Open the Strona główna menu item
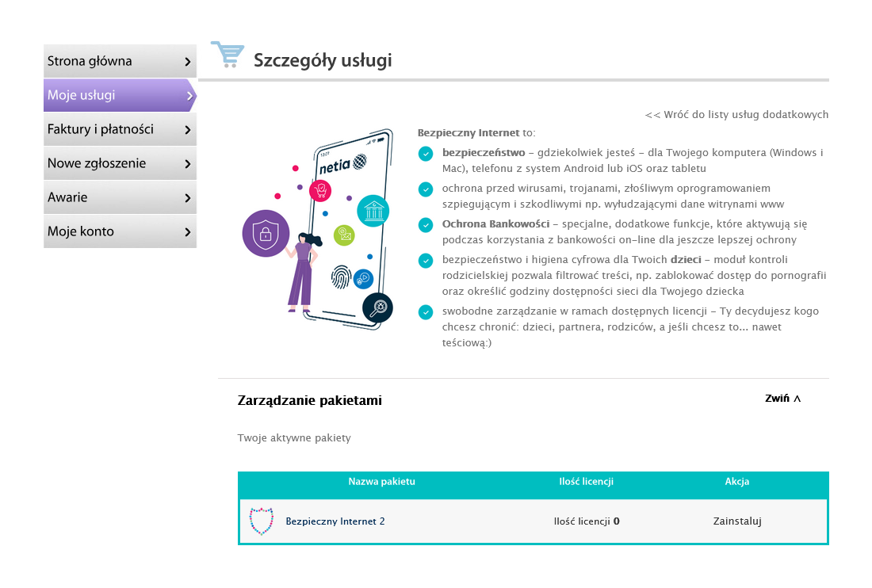This screenshot has width=872, height=588. [x=120, y=62]
